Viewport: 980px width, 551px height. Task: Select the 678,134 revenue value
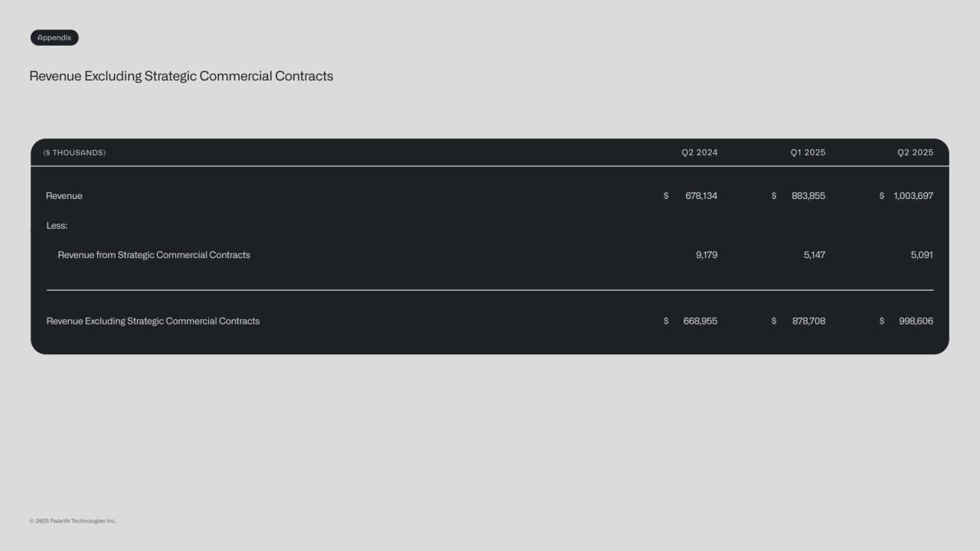pos(701,196)
